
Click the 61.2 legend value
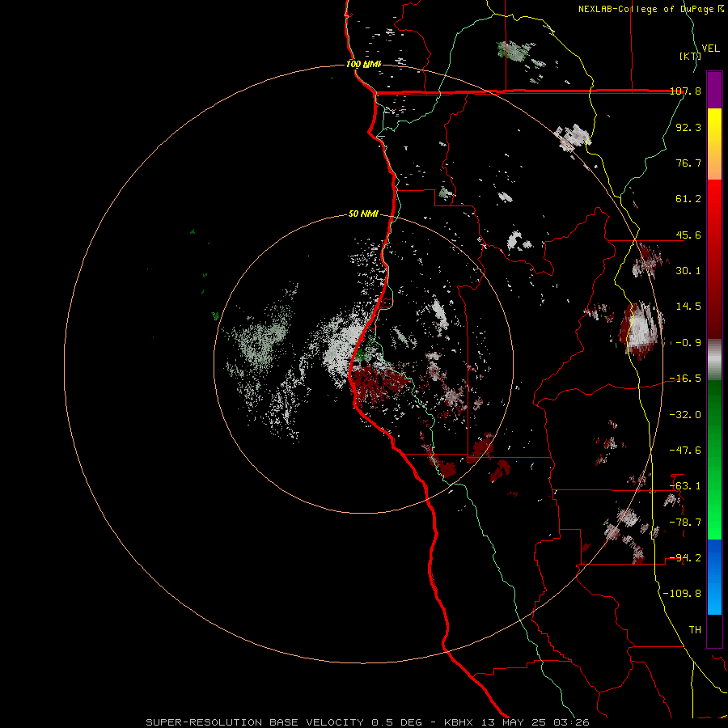[x=688, y=199]
